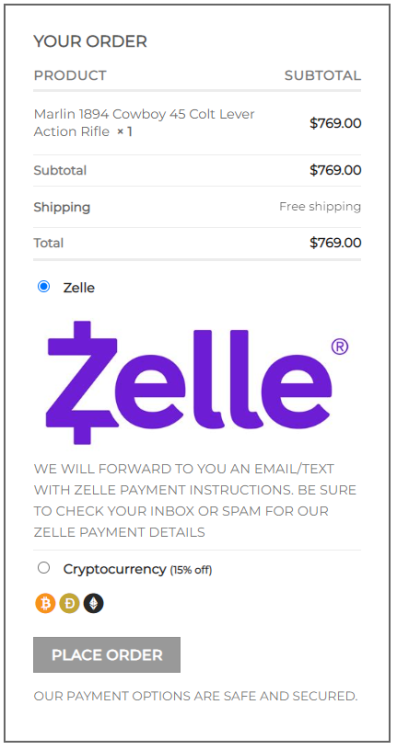
Task: Click the SUBTOTAL column header
Action: (323, 76)
